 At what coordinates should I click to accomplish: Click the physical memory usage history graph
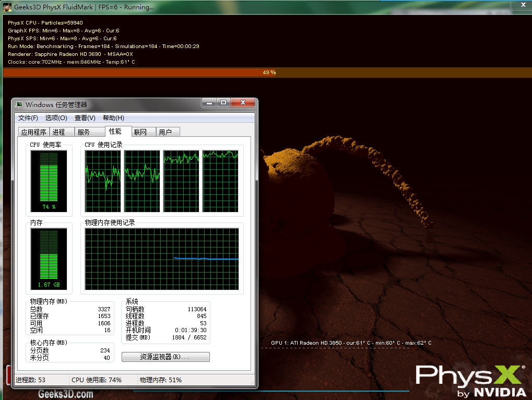[x=162, y=259]
